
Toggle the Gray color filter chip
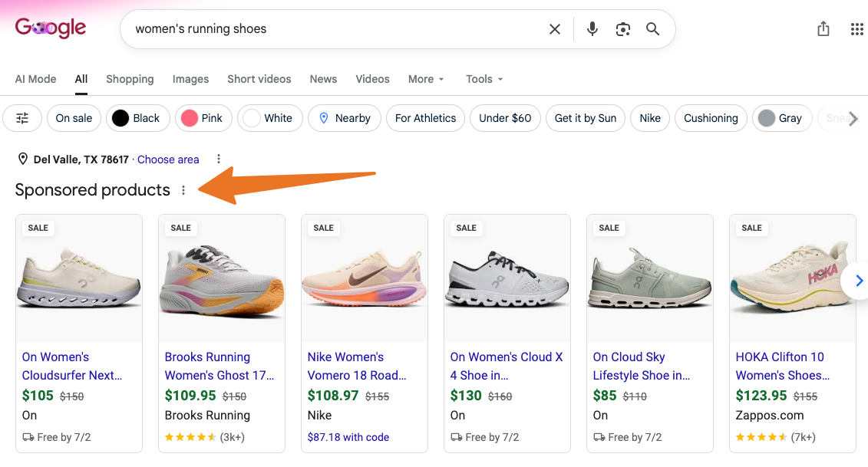point(781,118)
